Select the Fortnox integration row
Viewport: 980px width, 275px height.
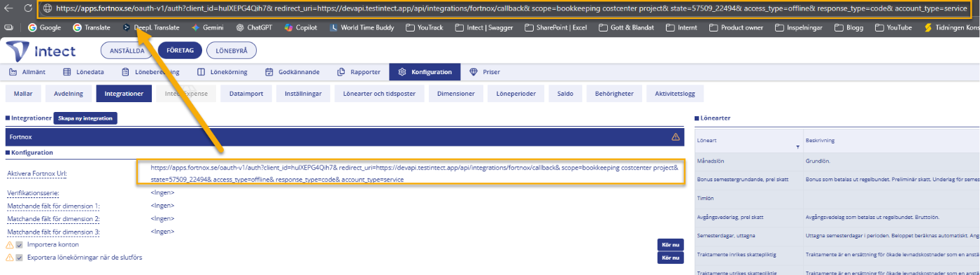tap(344, 136)
